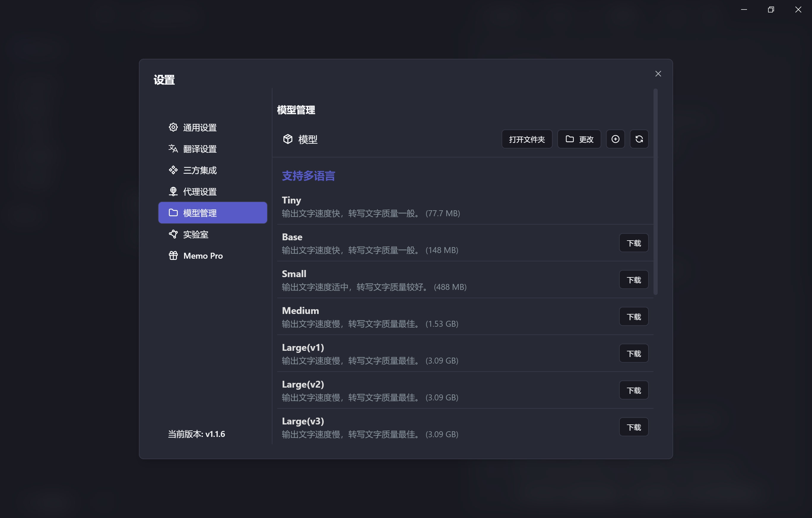Click the gear icon for 通用设置
The height and width of the screenshot is (518, 812).
[x=173, y=127]
